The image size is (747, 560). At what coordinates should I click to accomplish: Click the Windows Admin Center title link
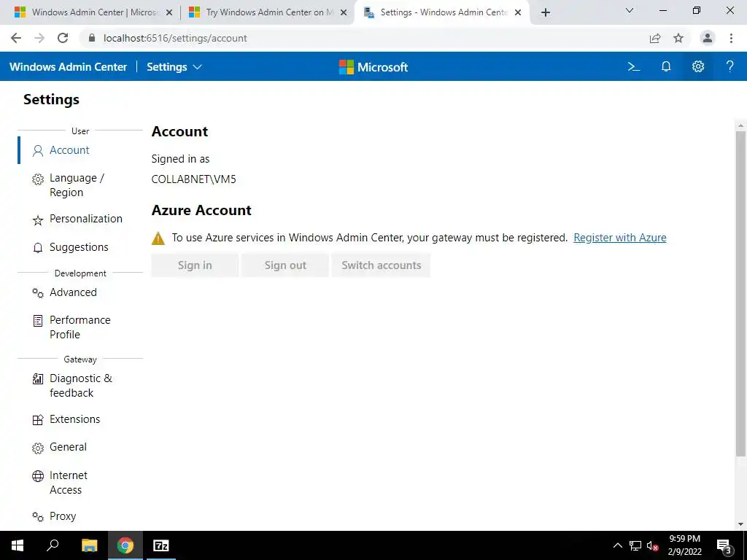(x=68, y=67)
